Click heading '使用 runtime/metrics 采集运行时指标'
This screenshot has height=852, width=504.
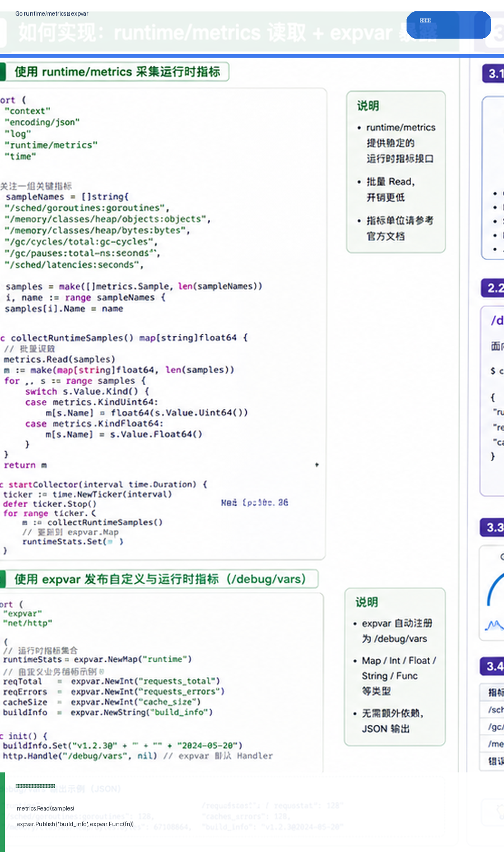(117, 72)
